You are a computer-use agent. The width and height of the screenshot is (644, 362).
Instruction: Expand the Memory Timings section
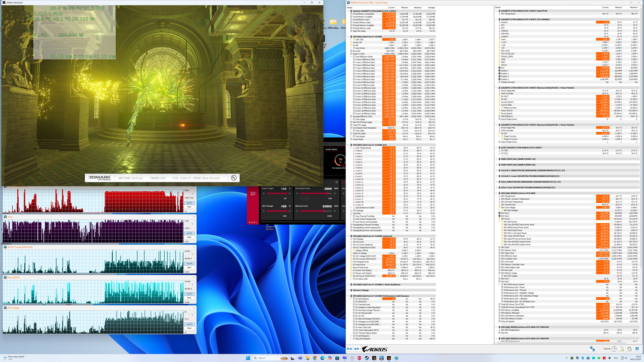pos(348,290)
